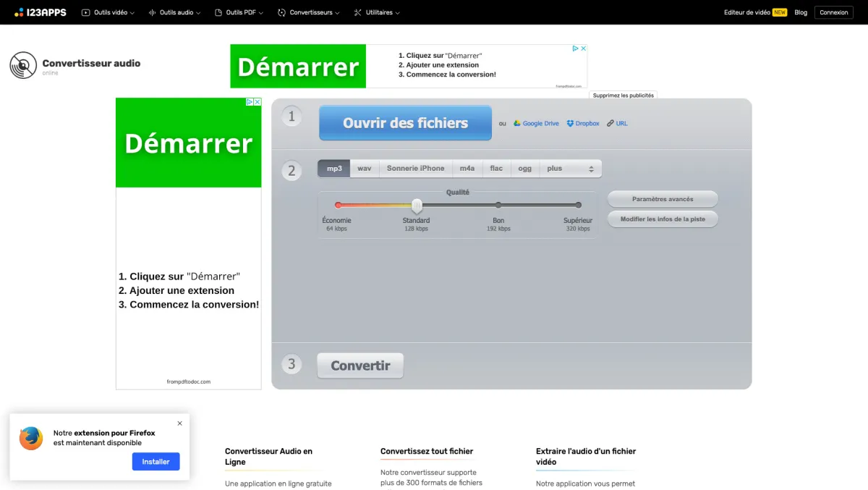Click the 'Convertisseur Audio en Ligne' heading

[x=269, y=456]
